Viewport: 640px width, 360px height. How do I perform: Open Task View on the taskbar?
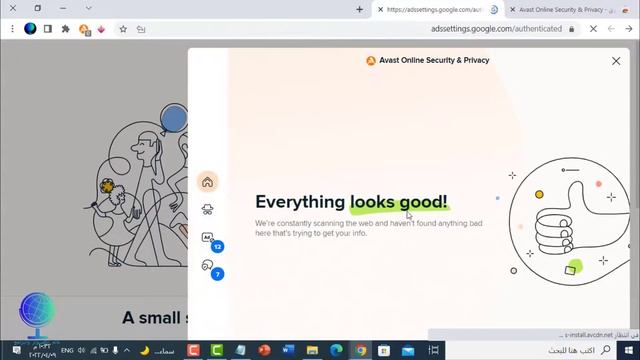433,350
